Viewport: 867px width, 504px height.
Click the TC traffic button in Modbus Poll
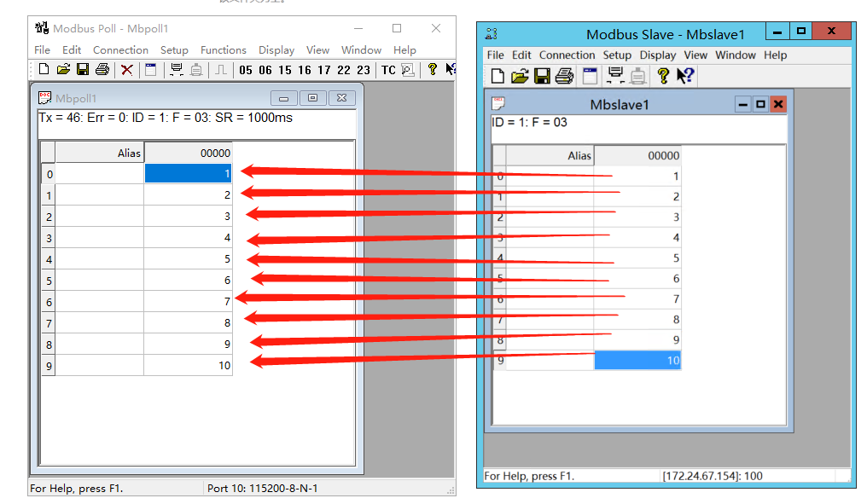388,70
